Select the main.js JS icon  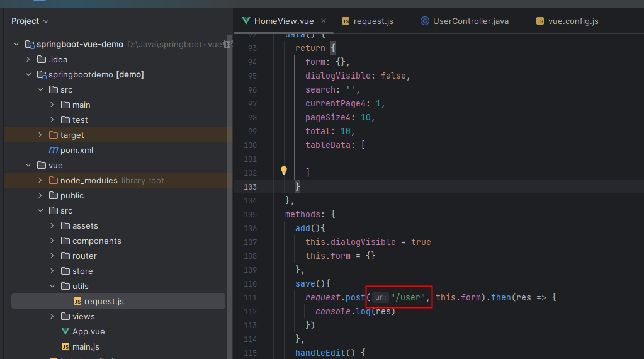65,346
